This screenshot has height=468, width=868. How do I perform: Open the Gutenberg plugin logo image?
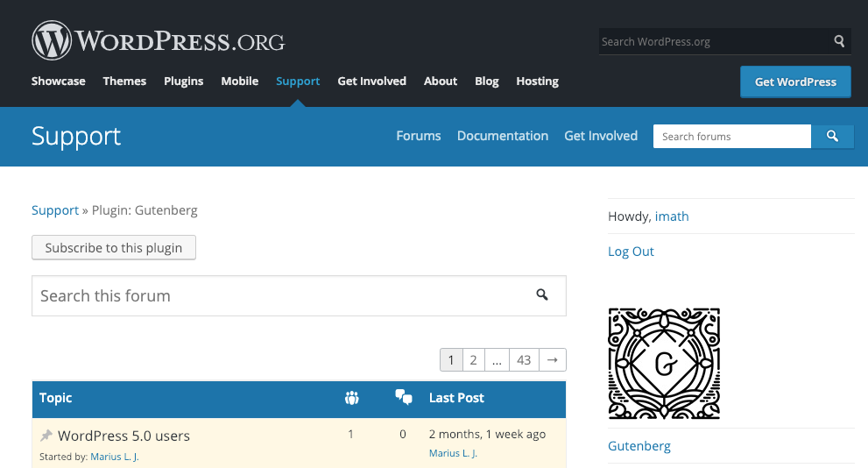[664, 364]
